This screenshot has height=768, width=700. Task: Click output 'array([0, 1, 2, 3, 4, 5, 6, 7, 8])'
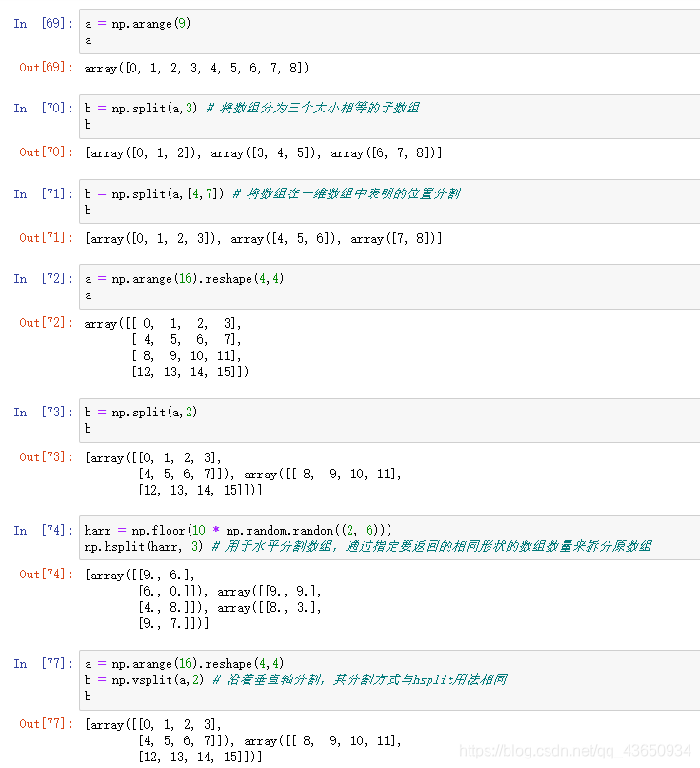pos(196,68)
